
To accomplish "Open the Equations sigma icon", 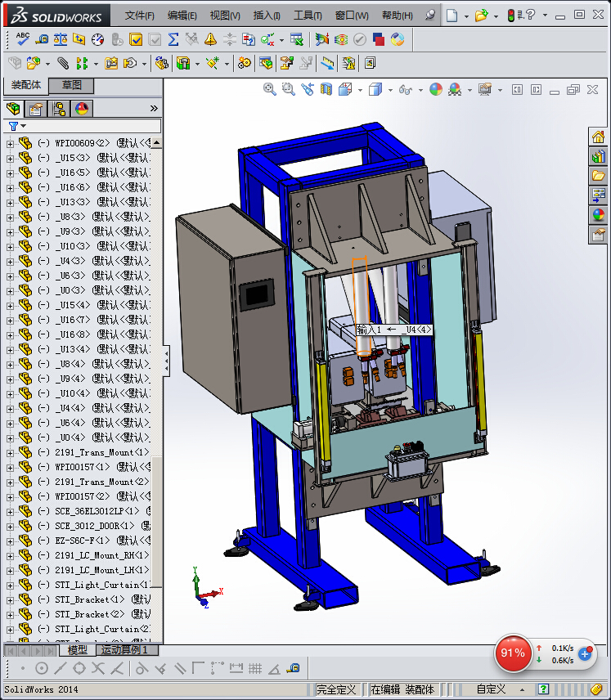I will tap(173, 40).
